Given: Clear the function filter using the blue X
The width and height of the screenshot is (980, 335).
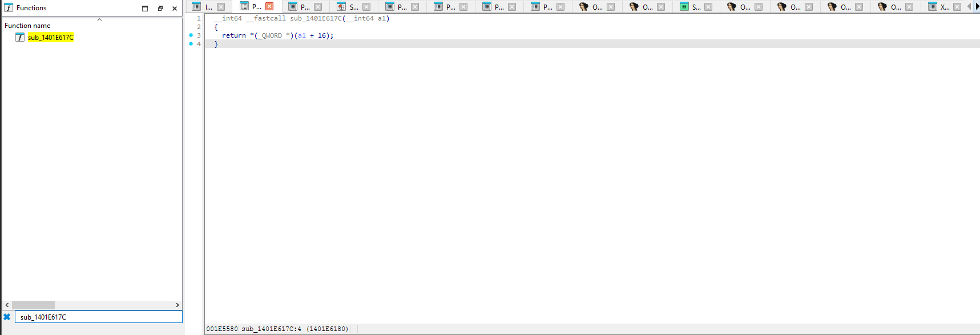Looking at the screenshot, I should point(7,317).
